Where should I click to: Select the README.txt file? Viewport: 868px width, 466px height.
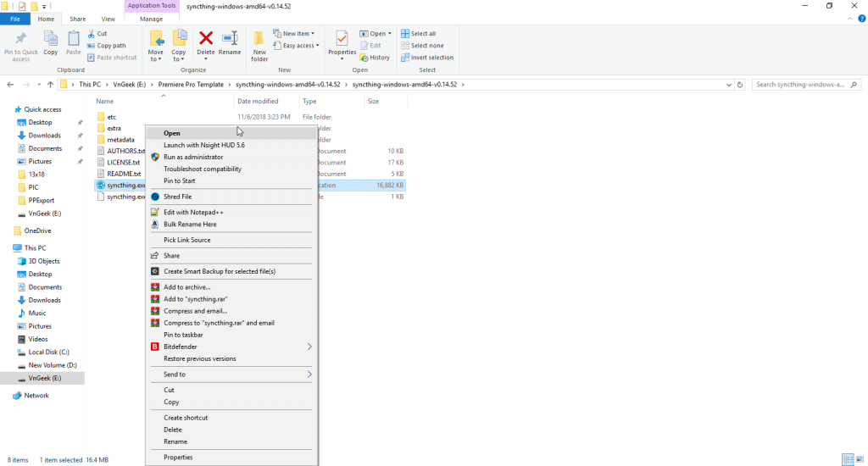click(x=124, y=174)
